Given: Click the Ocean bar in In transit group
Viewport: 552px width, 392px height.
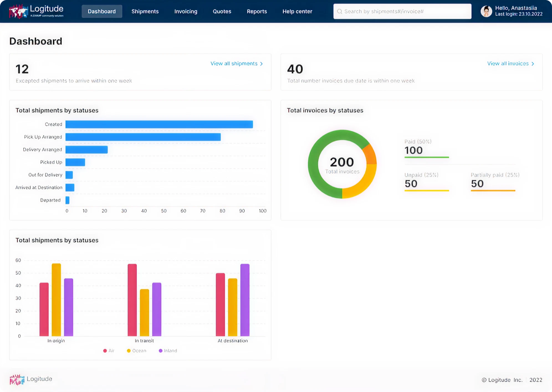Looking at the screenshot, I should 144,313.
